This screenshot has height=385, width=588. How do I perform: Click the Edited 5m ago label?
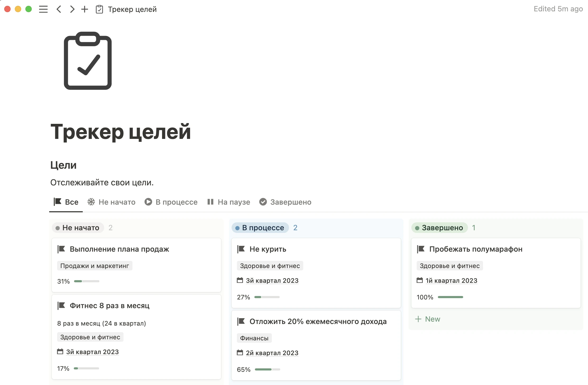click(x=558, y=9)
